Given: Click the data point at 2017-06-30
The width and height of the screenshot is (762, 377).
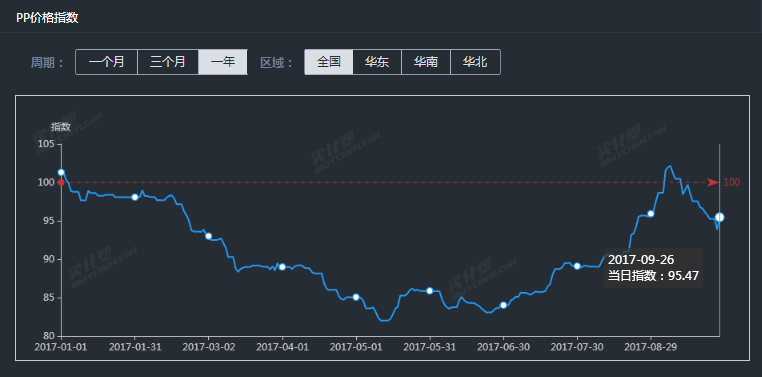Looking at the screenshot, I should [503, 305].
